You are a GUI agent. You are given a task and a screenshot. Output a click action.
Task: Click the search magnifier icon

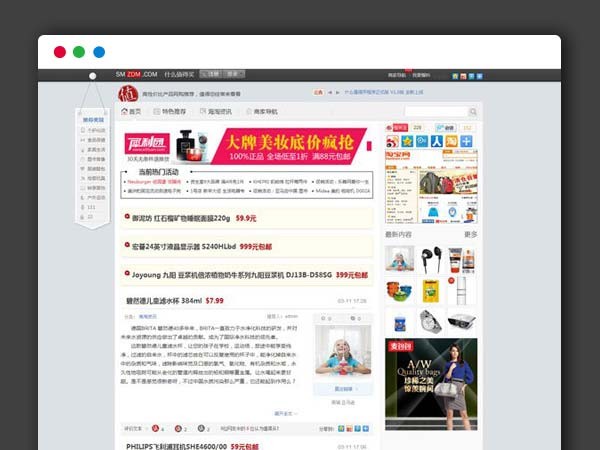pyautogui.click(x=471, y=111)
